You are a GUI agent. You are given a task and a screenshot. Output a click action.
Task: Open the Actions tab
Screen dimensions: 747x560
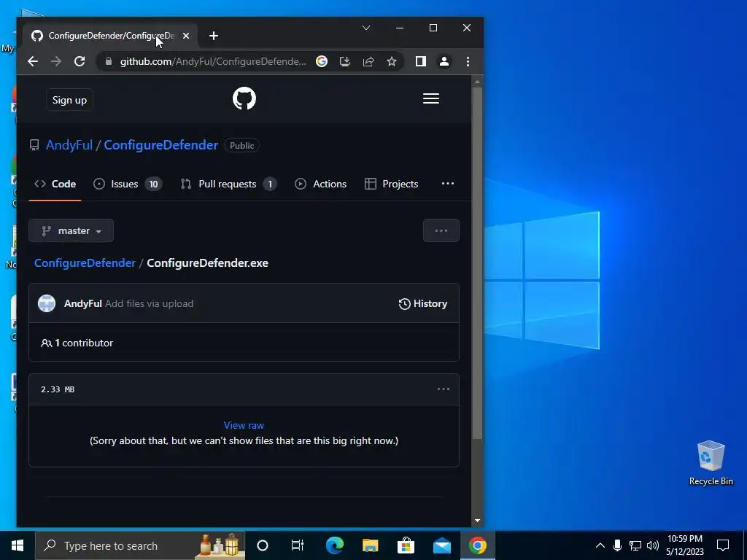[x=321, y=184]
